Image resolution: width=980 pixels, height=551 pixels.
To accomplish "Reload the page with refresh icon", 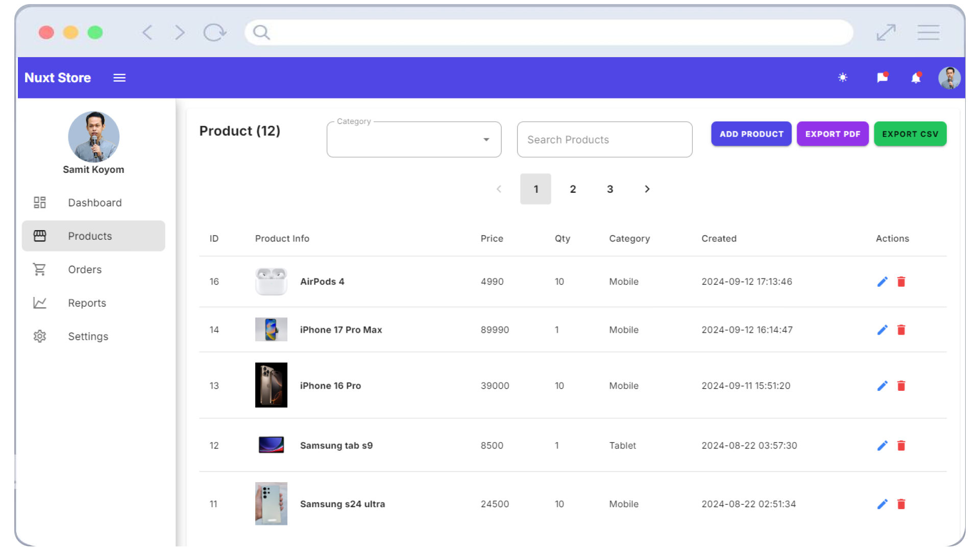I will [214, 33].
